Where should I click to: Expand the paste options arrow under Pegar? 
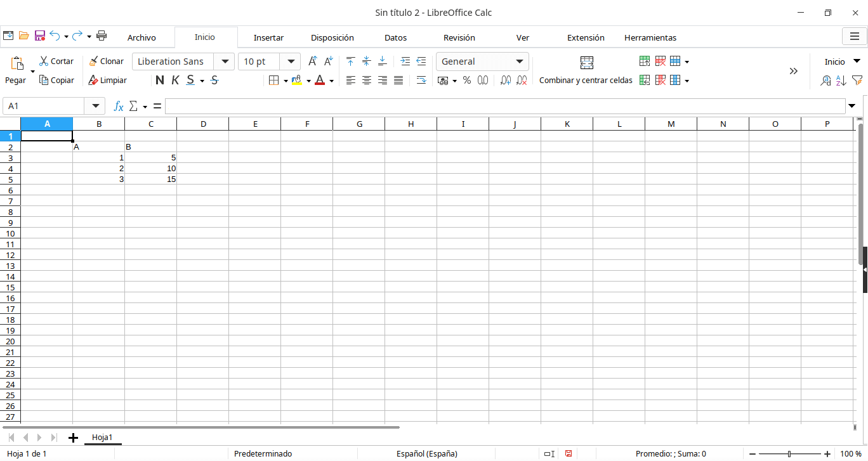point(32,71)
